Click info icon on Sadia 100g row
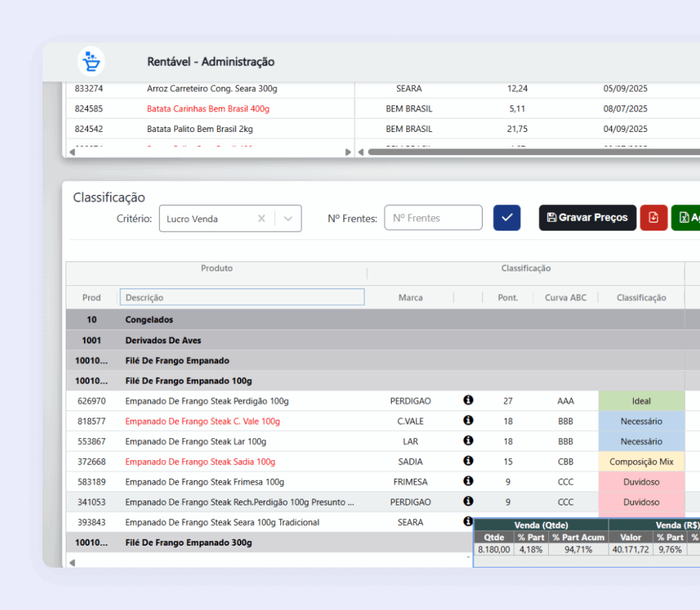The height and width of the screenshot is (610, 700). [468, 461]
